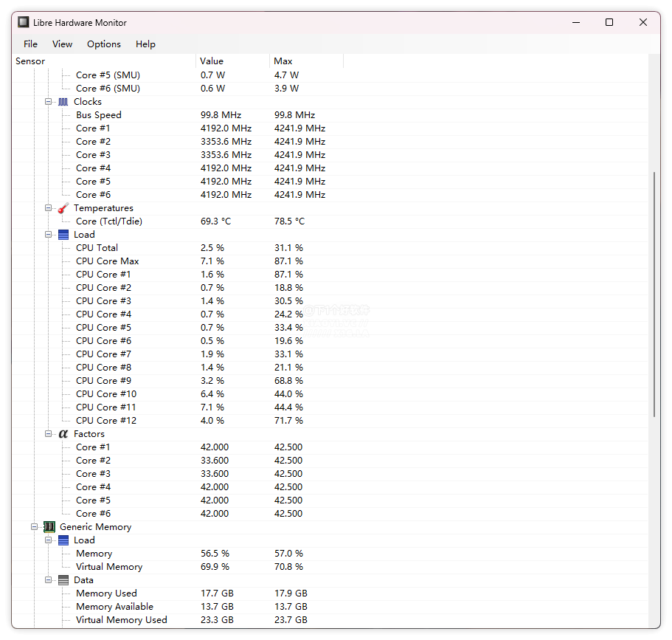Viewport: 672px width, 640px height.
Task: Select the Memory Used row
Action: (x=330, y=593)
